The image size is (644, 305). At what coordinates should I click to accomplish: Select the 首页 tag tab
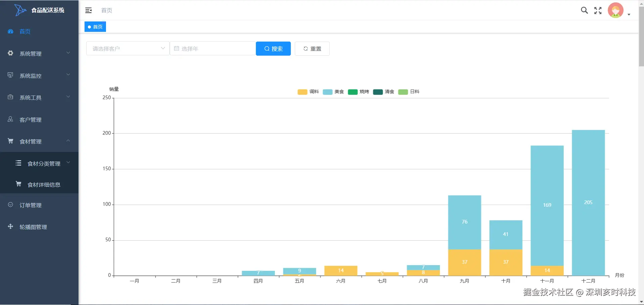[95, 27]
